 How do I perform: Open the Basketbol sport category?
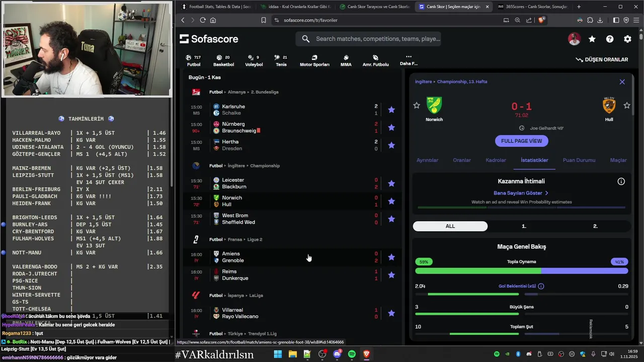coord(223,61)
